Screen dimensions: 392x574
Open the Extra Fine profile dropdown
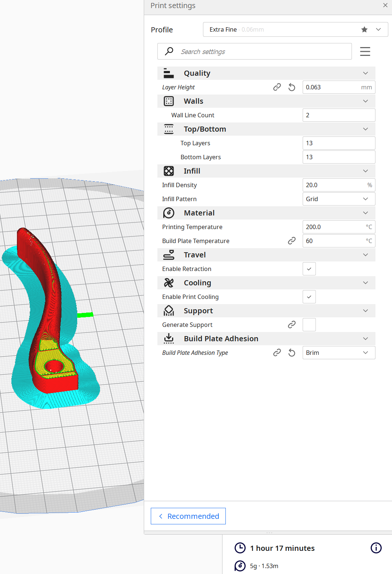point(378,29)
